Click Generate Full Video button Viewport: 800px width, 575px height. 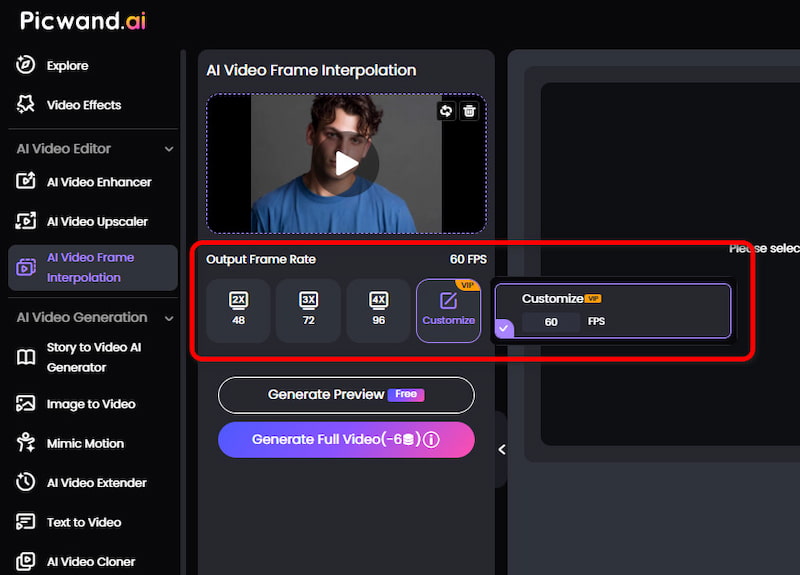coord(346,439)
